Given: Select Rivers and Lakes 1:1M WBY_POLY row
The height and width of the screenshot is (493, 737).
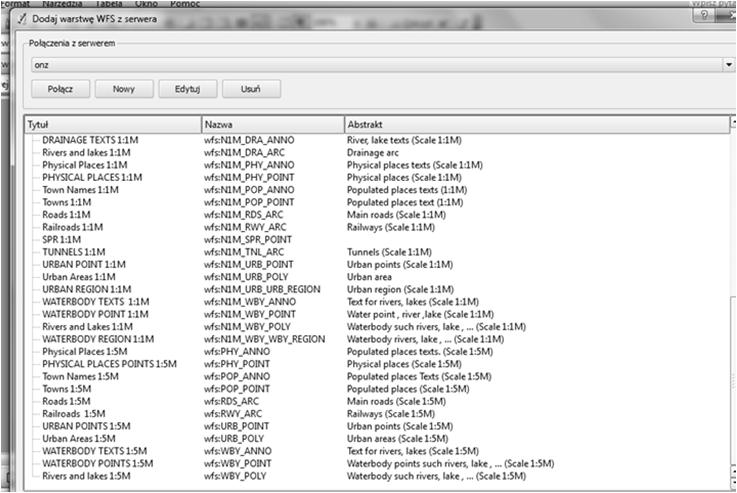Looking at the screenshot, I should coord(87,327).
